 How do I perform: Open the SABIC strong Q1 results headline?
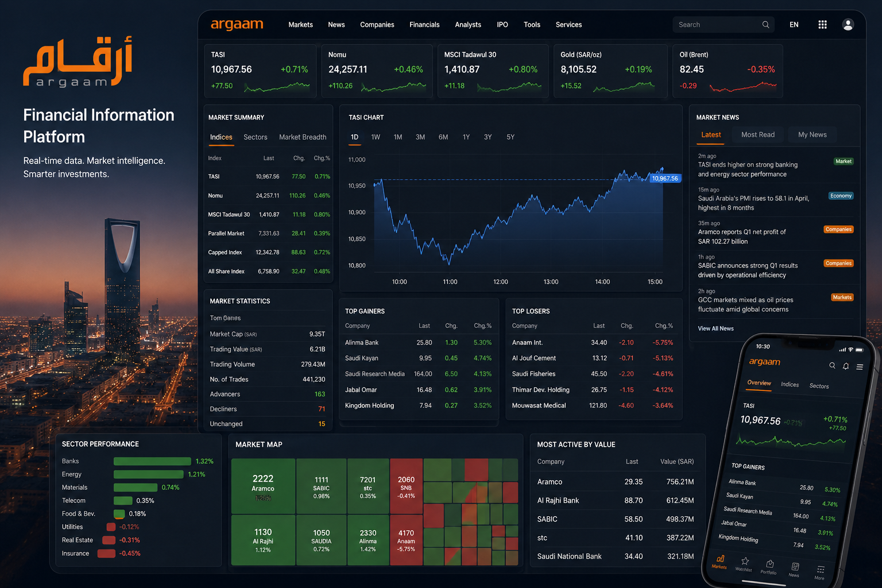(748, 270)
